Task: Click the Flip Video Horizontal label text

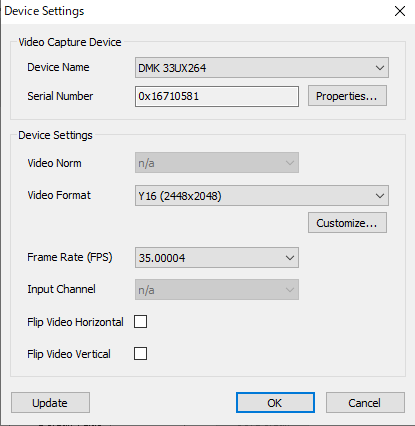Action: (75, 322)
